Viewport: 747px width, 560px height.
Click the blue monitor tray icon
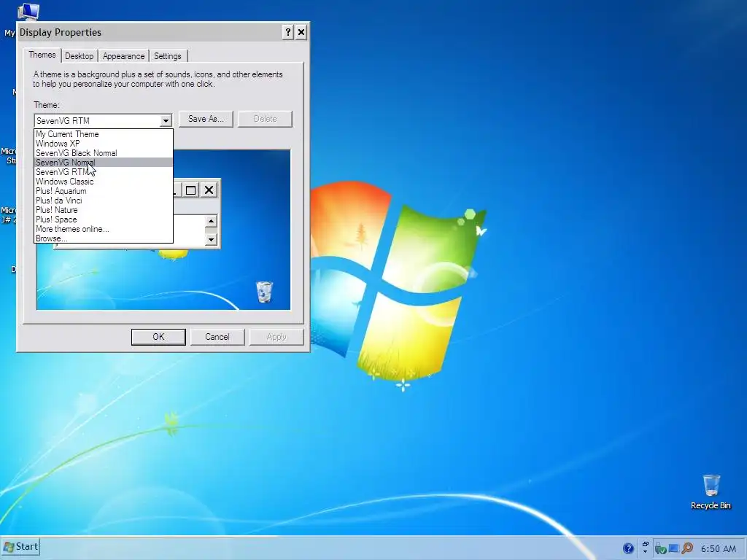click(x=673, y=548)
